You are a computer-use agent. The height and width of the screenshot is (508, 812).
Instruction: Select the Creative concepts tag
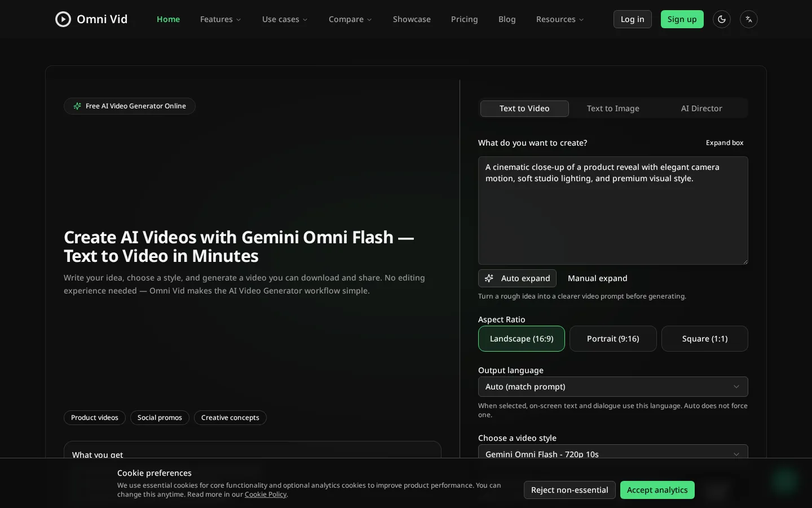[230, 418]
